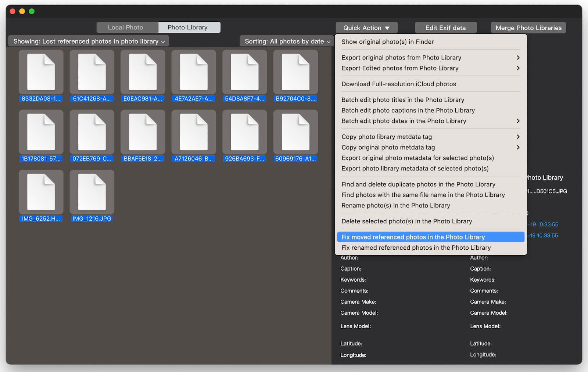Click the left Keywords: label
This screenshot has height=372, width=588.
pyautogui.click(x=353, y=280)
